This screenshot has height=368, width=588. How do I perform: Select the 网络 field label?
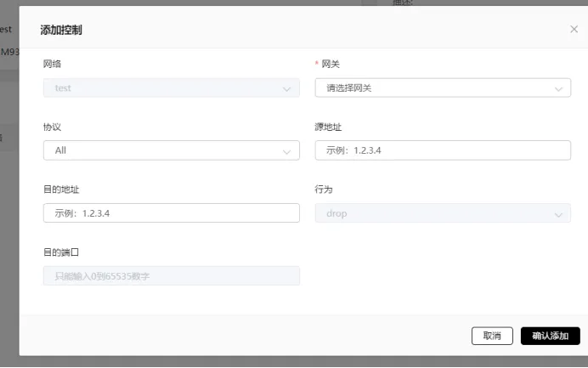(52, 64)
